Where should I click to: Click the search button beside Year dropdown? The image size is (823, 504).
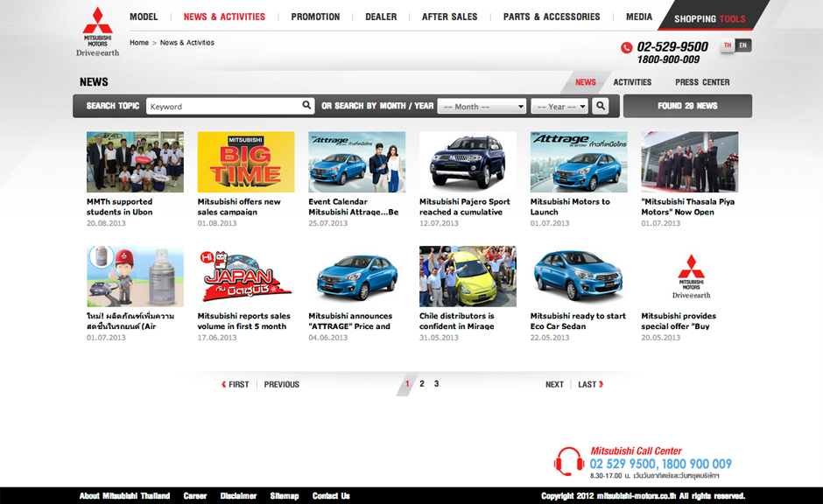pyautogui.click(x=601, y=106)
